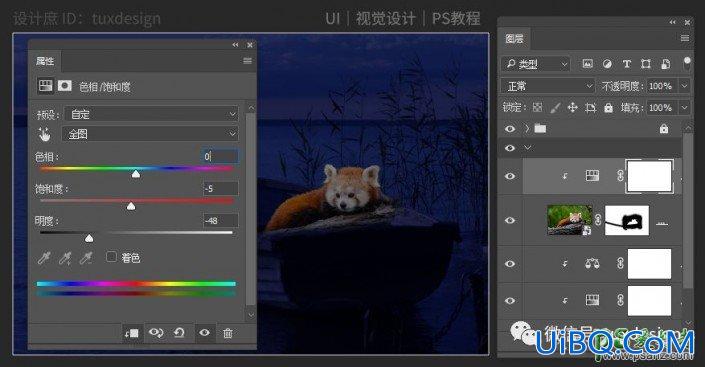The image size is (705, 367).
Task: Open the 正常 blend mode dropdown
Action: 548,86
